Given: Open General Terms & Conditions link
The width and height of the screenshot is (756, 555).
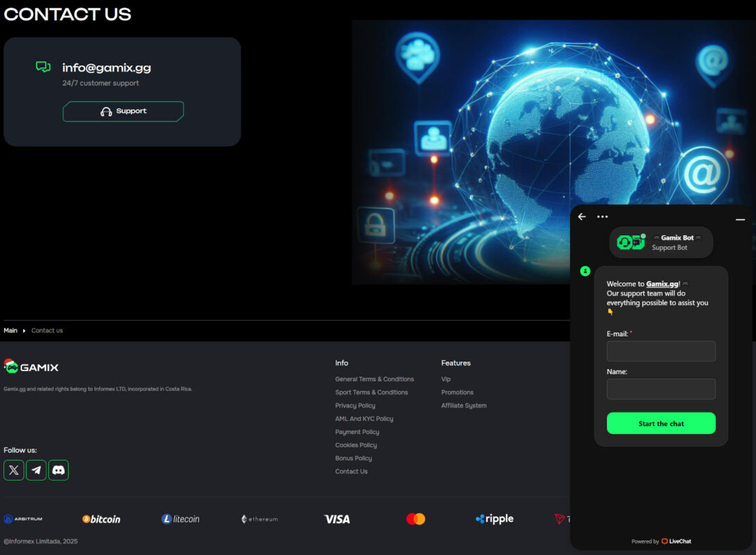Looking at the screenshot, I should (x=374, y=379).
